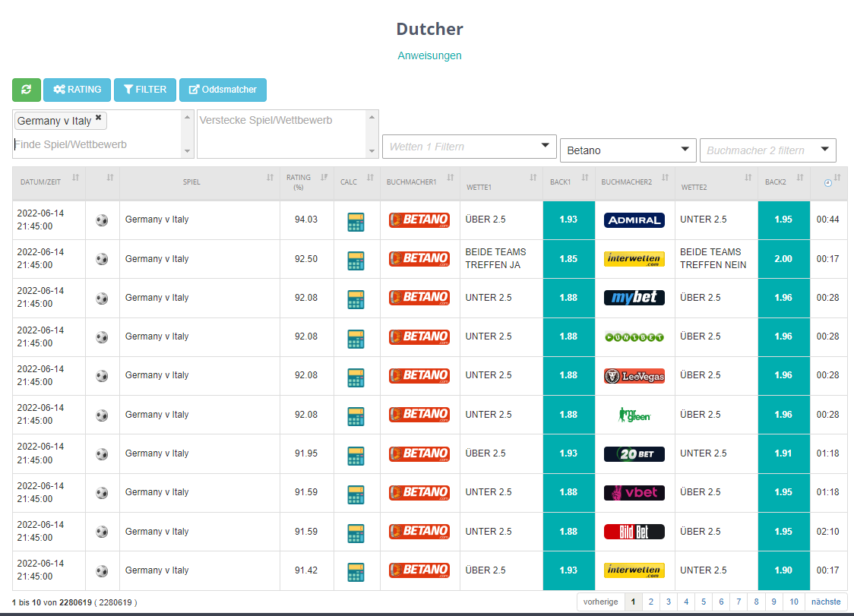The width and height of the screenshot is (854, 616).
Task: Open calculator for the LeoVegas row
Action: (356, 377)
